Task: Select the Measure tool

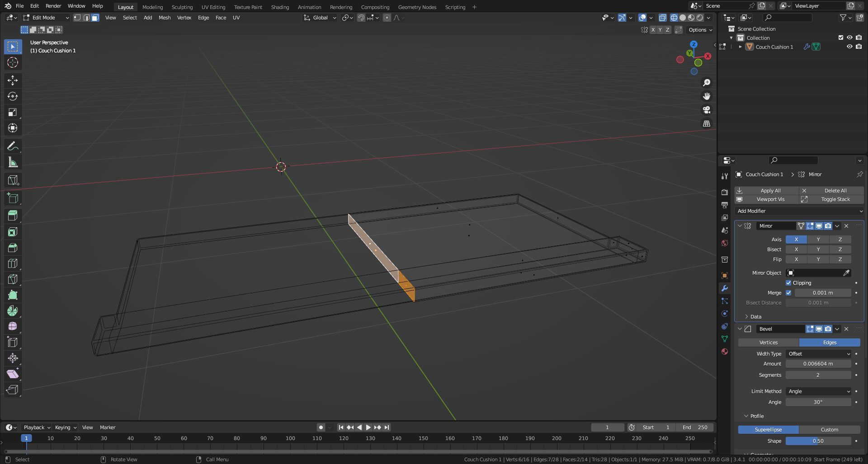Action: tap(13, 162)
